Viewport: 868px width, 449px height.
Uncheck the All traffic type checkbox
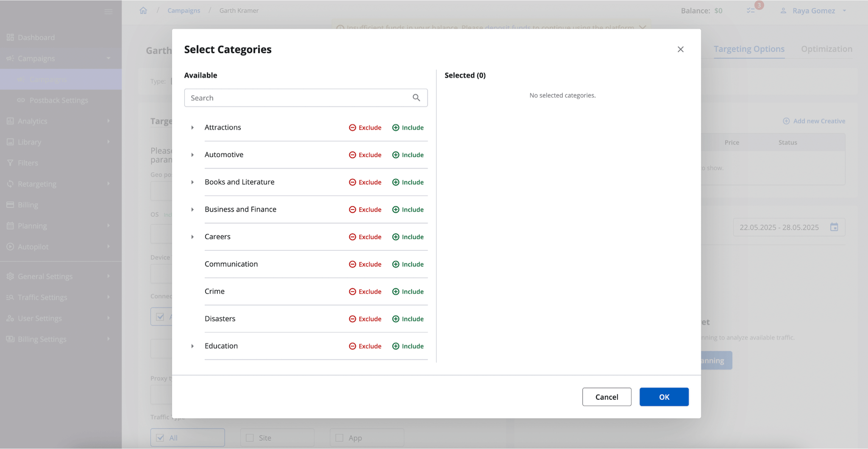click(160, 438)
